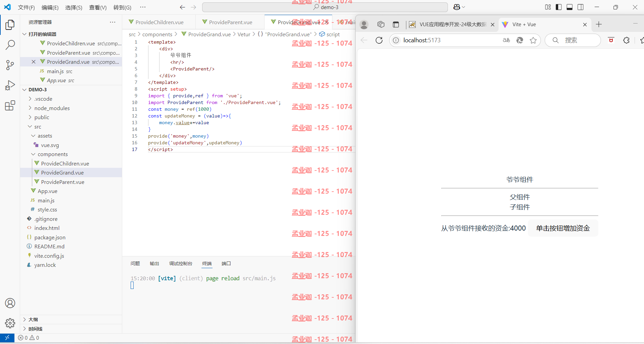This screenshot has width=644, height=344.
Task: Switch to the 调试控制台 panel tab
Action: coord(181,263)
